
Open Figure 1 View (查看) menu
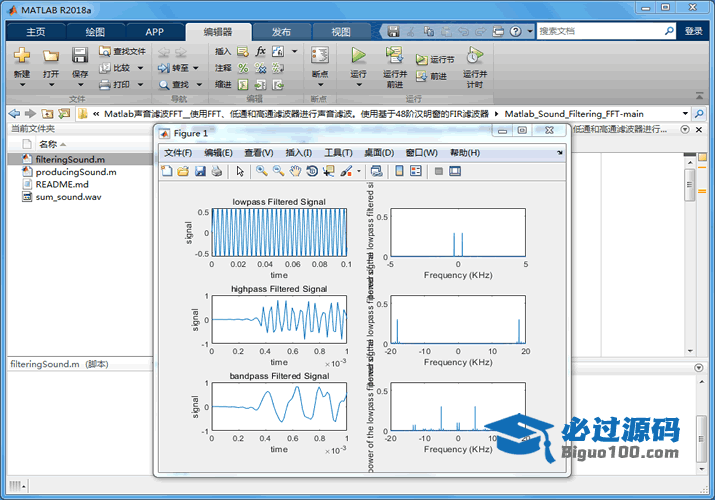tap(259, 153)
